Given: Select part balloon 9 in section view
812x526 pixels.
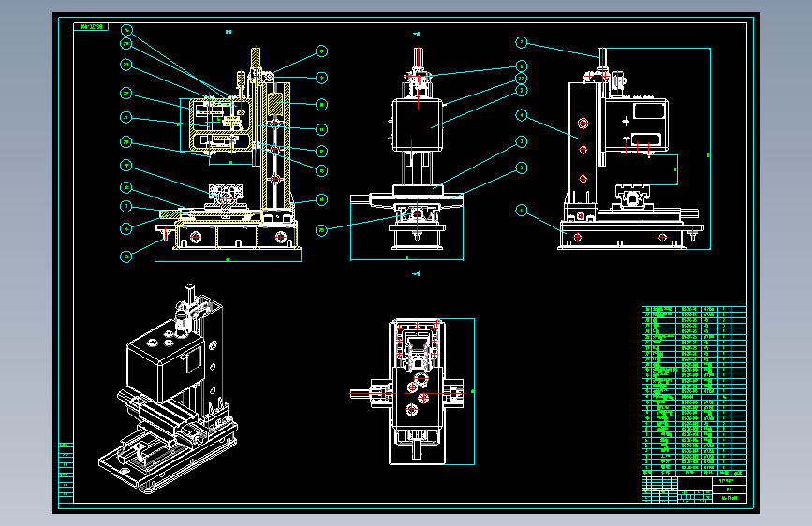Looking at the screenshot, I should 321,79.
